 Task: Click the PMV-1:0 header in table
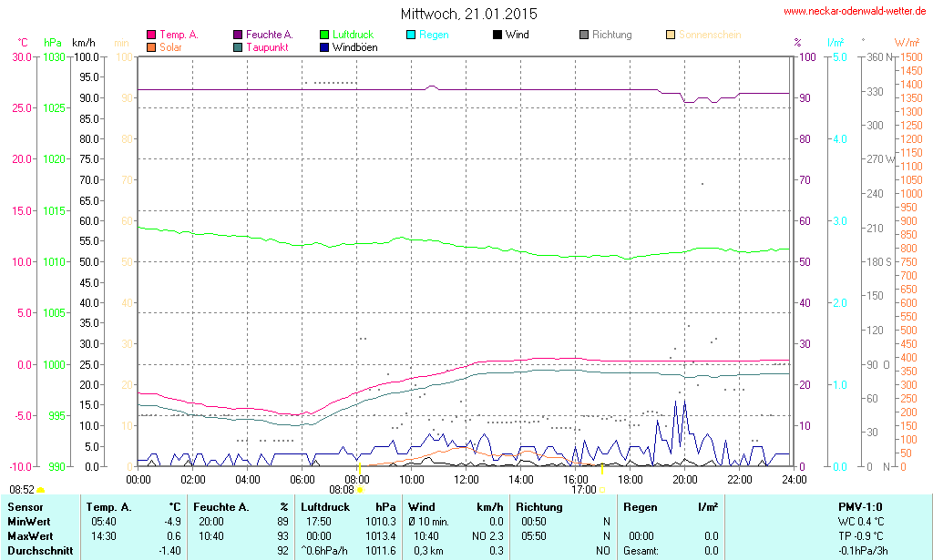[859, 506]
